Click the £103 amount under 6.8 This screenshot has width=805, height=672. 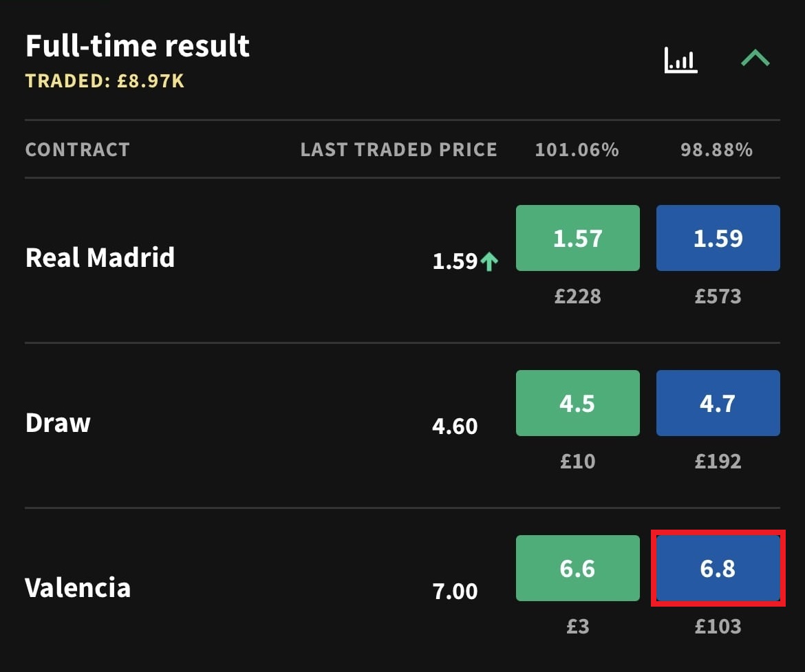(718, 627)
